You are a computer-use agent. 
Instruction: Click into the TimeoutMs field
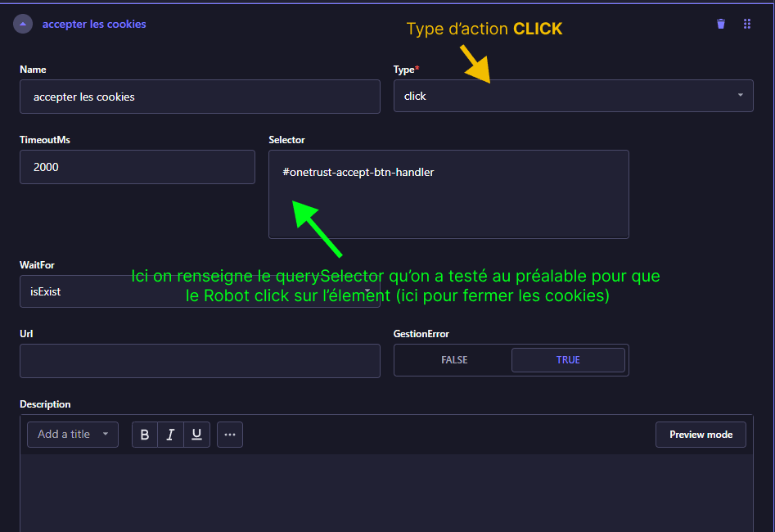point(137,167)
